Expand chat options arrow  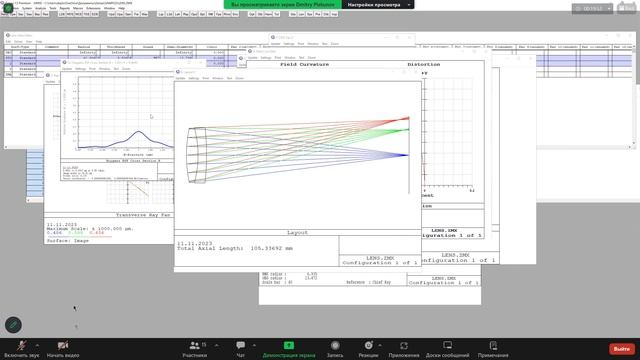[x=254, y=345]
